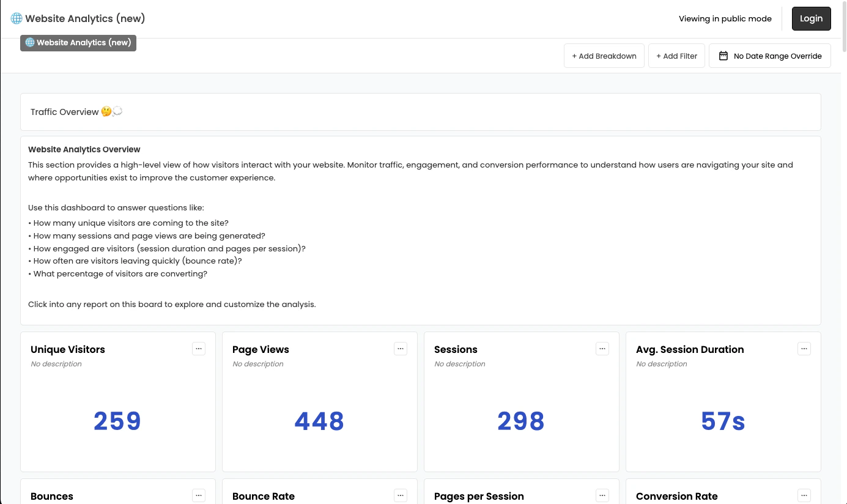Click the bullet about sessions and page views
The width and height of the screenshot is (847, 504).
[x=147, y=235]
